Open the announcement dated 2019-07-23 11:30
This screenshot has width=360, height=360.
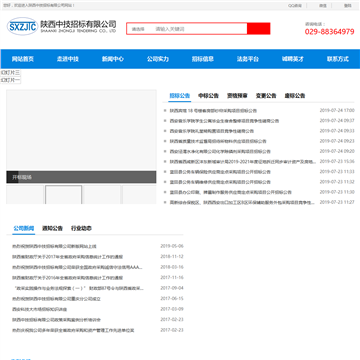coord(231,192)
